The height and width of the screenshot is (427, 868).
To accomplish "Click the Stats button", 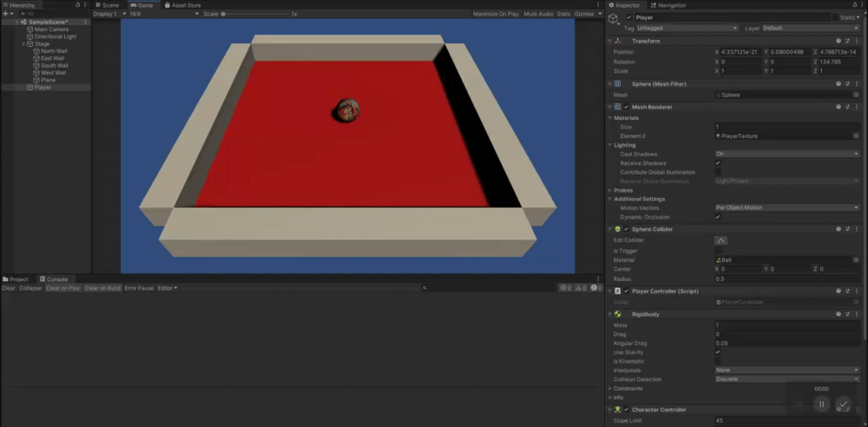I will point(563,14).
